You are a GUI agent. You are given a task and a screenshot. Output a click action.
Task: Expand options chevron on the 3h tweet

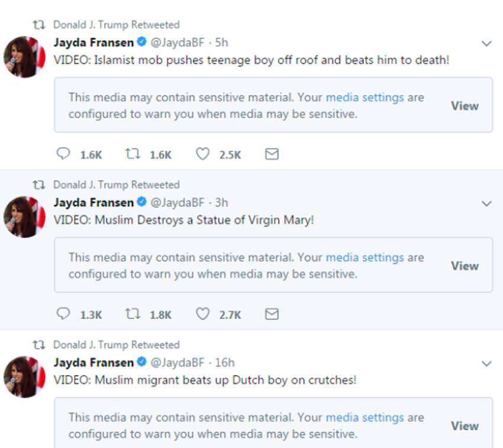click(x=486, y=204)
